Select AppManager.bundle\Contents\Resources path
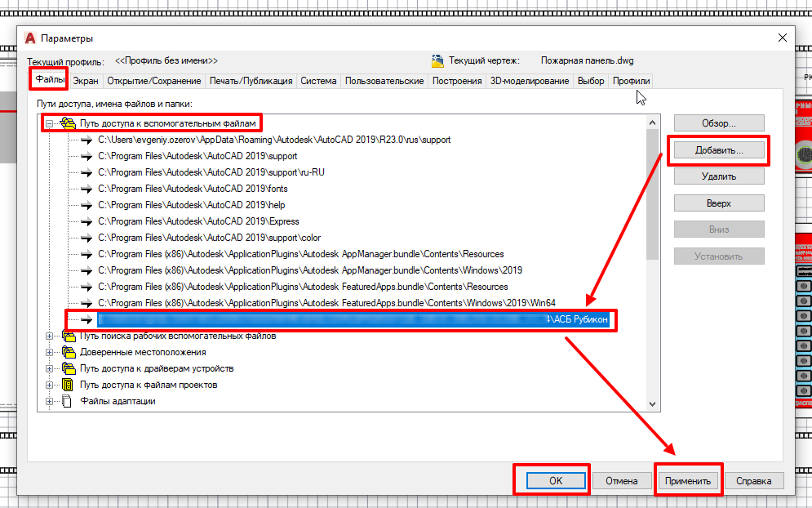 [x=301, y=254]
